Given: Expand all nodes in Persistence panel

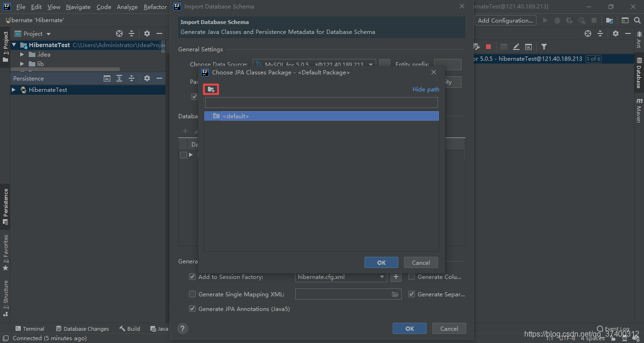Looking at the screenshot, I should [x=119, y=78].
